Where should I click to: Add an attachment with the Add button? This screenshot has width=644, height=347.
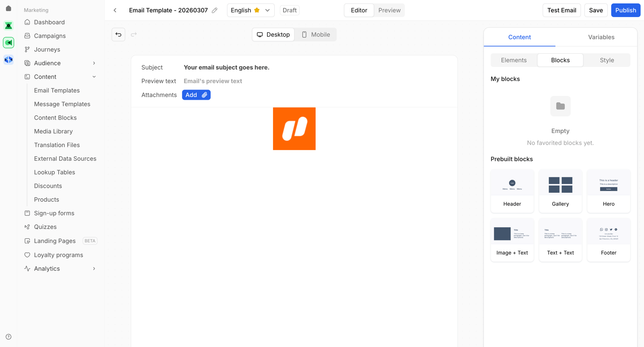(196, 95)
